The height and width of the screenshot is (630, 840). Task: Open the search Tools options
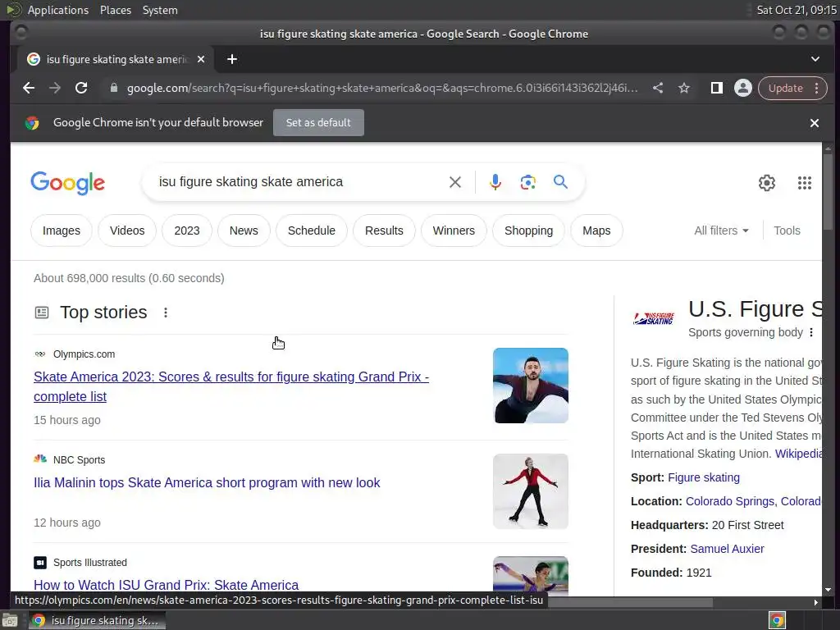coord(787,231)
